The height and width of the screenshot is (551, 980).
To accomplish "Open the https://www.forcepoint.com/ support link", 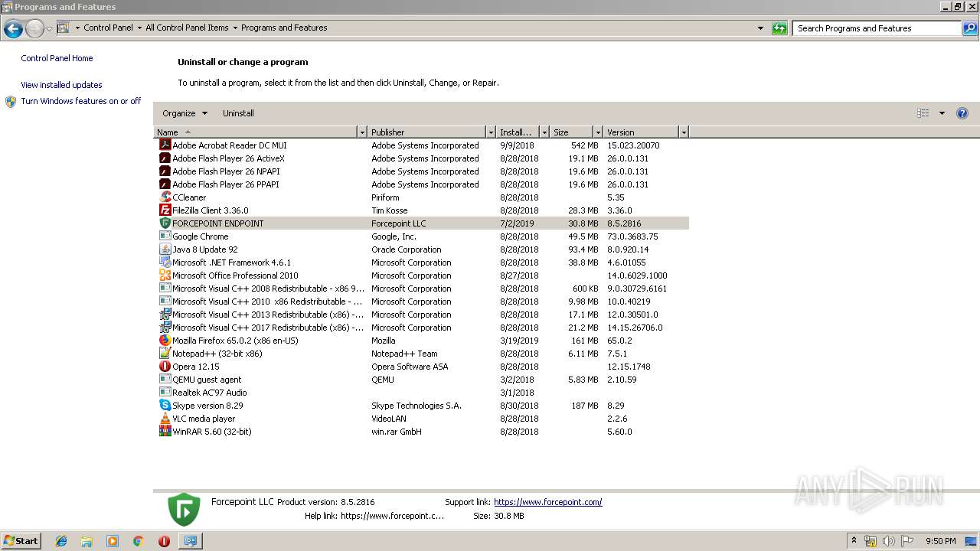I will pyautogui.click(x=548, y=502).
